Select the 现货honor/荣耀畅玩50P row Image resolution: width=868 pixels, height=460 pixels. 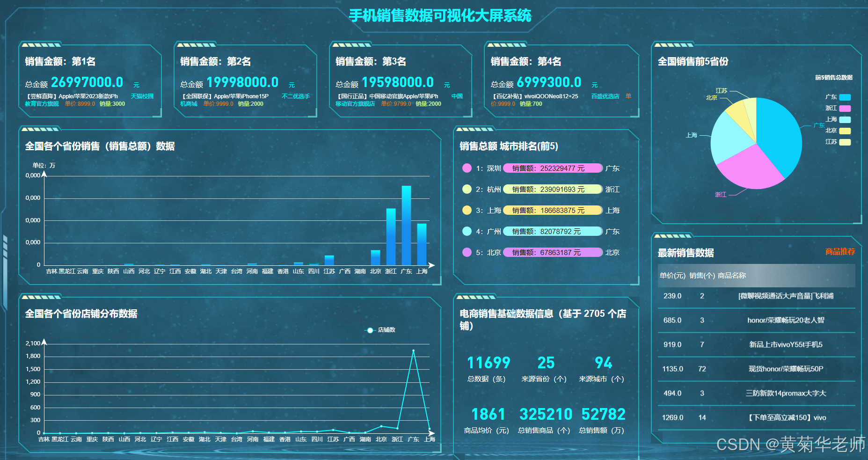(x=757, y=369)
